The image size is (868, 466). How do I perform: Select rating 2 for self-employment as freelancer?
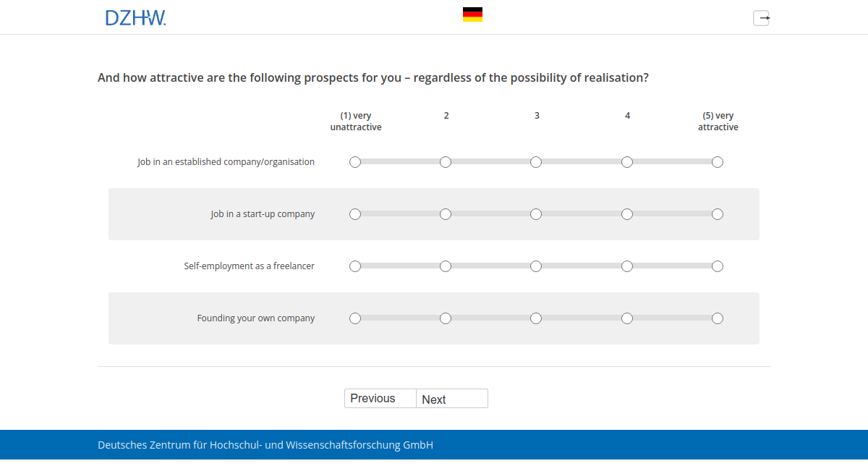tap(446, 266)
